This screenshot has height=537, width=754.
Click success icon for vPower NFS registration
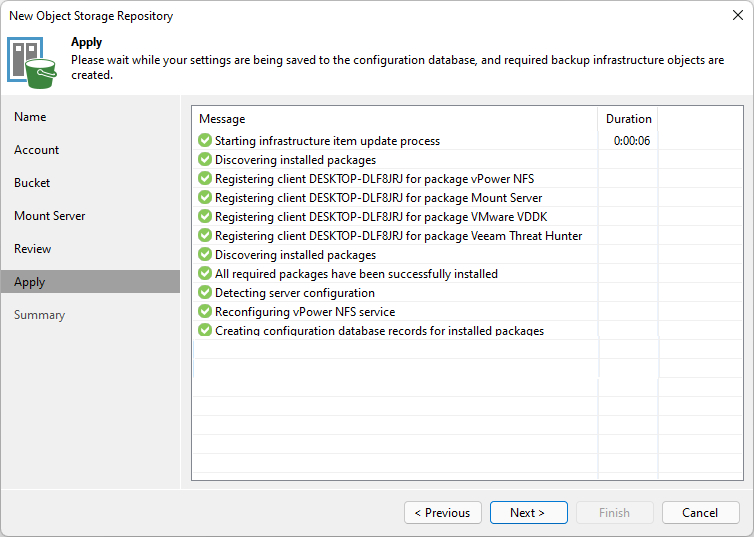point(205,178)
